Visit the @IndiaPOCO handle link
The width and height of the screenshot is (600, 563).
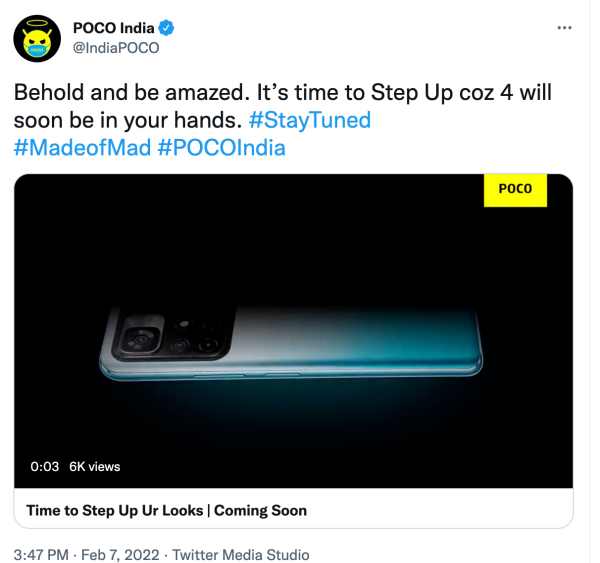tap(116, 47)
